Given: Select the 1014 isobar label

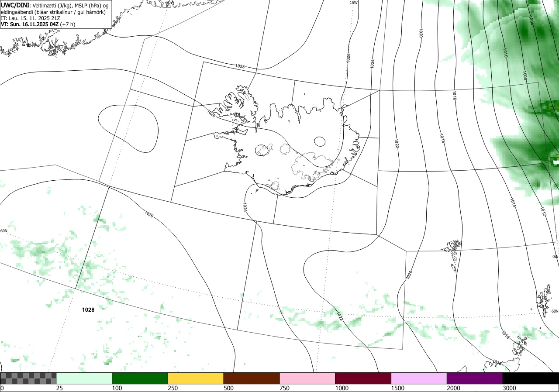Looking at the screenshot, I should pos(513,202).
